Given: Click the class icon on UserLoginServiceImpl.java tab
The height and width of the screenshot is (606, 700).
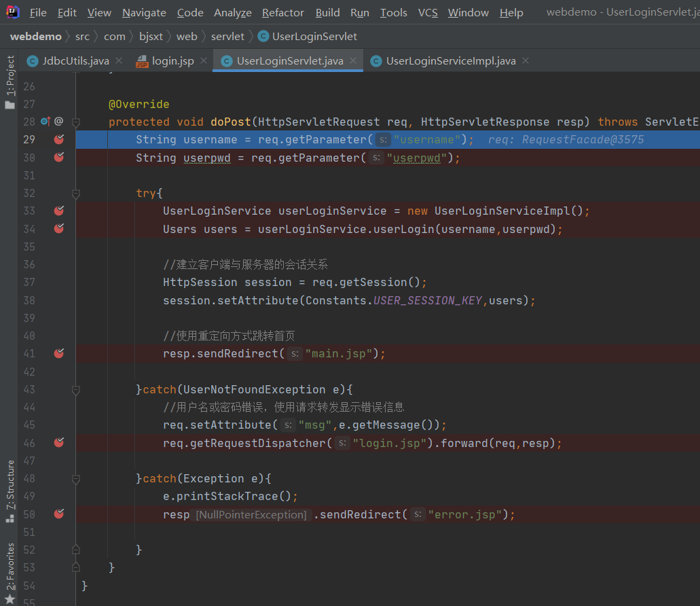Looking at the screenshot, I should (376, 60).
